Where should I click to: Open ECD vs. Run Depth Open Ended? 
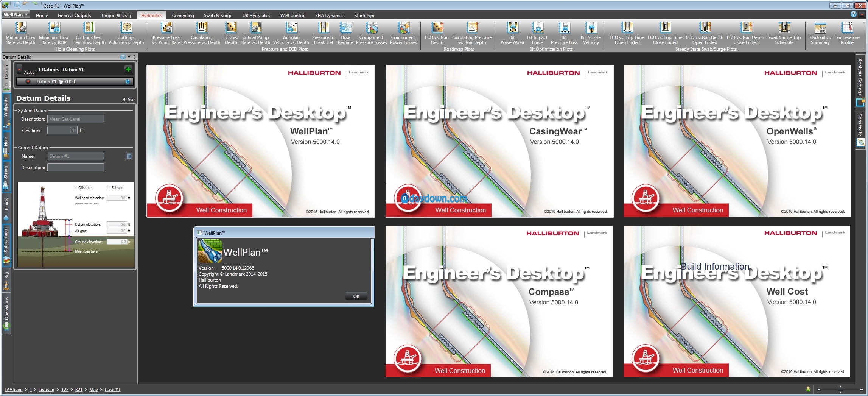[705, 33]
